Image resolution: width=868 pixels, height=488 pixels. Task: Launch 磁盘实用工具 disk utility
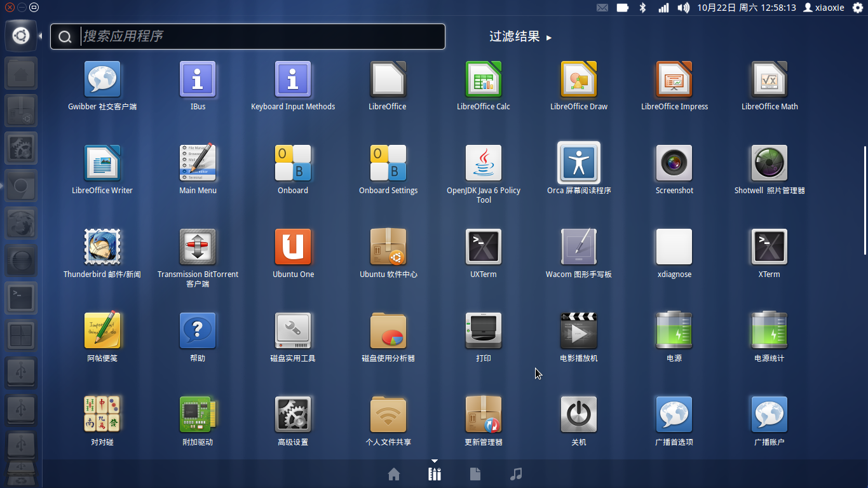tap(293, 331)
